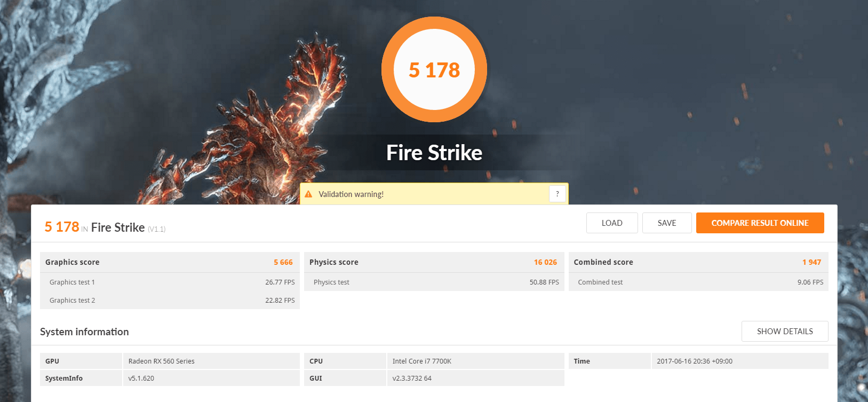Click the Combined test label
868x402 pixels.
(x=600, y=282)
